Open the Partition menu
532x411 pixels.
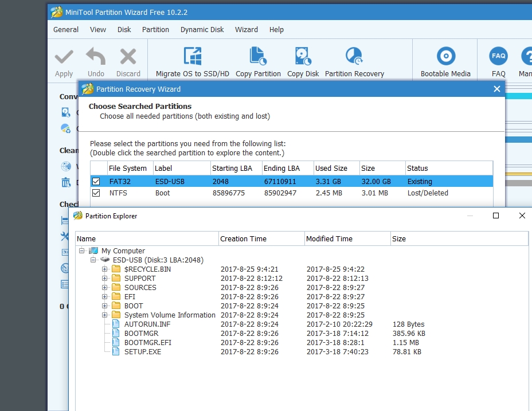point(155,30)
